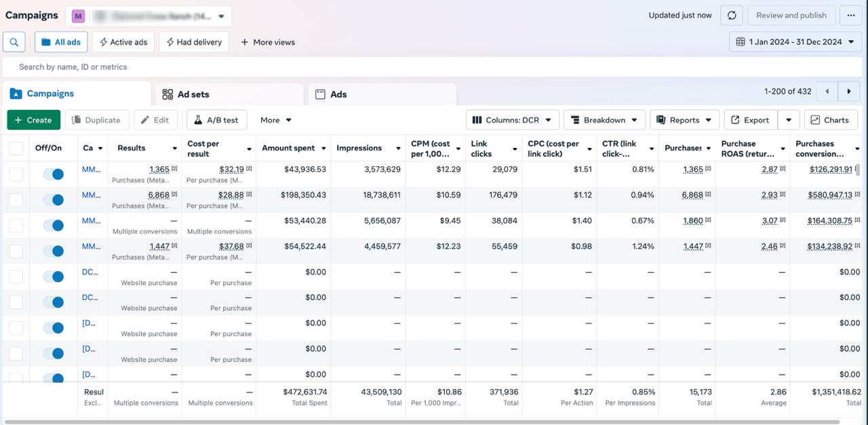868x425 pixels.
Task: Click the Export button
Action: pyautogui.click(x=750, y=120)
